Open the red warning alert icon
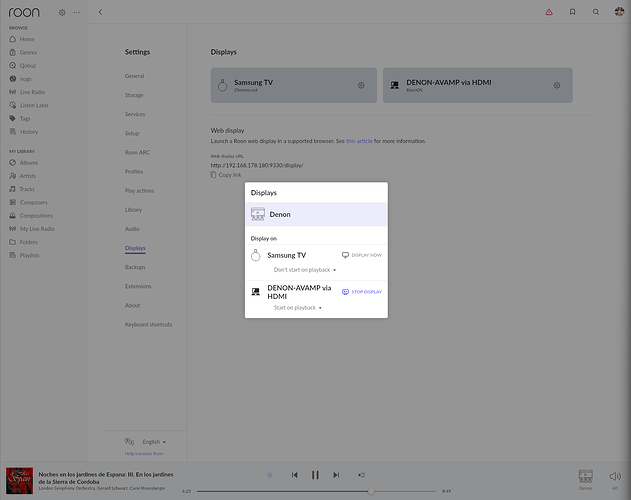Image resolution: width=631 pixels, height=500 pixels. (x=549, y=12)
